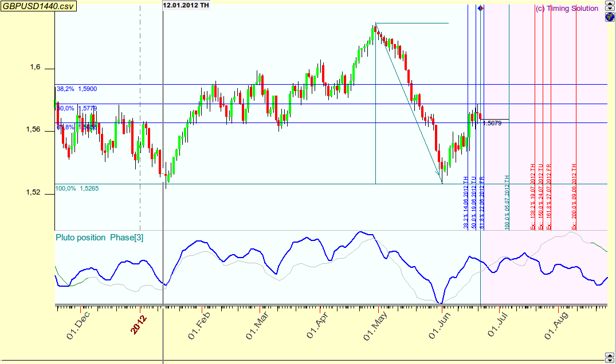Viewport: 616px width, 364px height.
Task: Click the 100,0% 1,5265 Fibonacci level label
Action: pos(77,188)
